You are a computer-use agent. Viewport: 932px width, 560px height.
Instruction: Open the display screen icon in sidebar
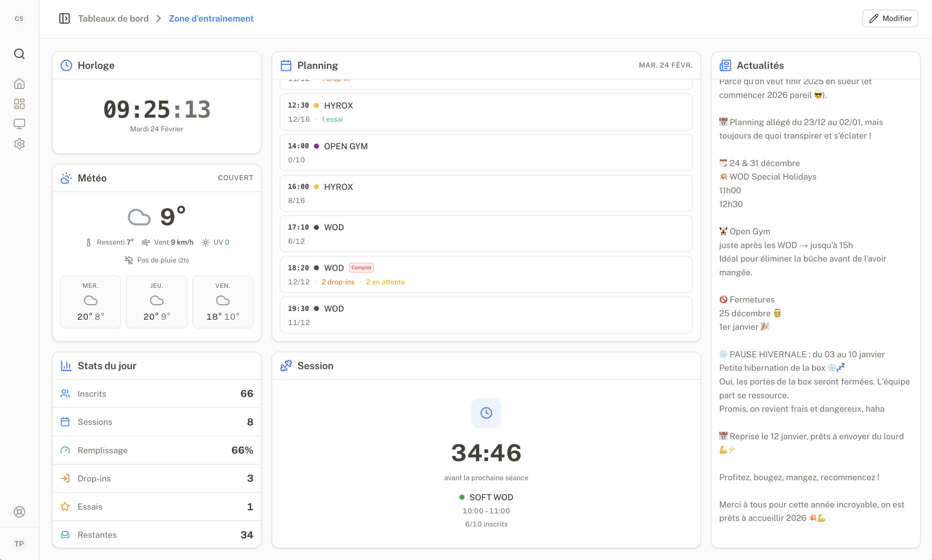click(x=19, y=124)
